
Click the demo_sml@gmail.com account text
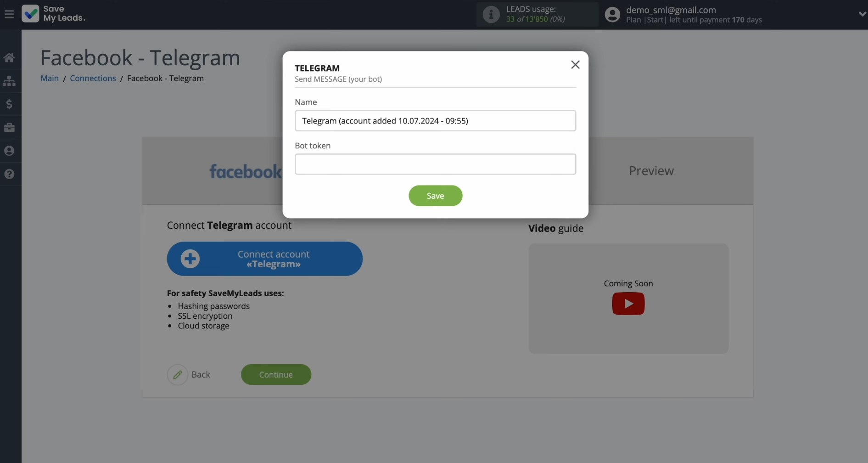pyautogui.click(x=671, y=10)
